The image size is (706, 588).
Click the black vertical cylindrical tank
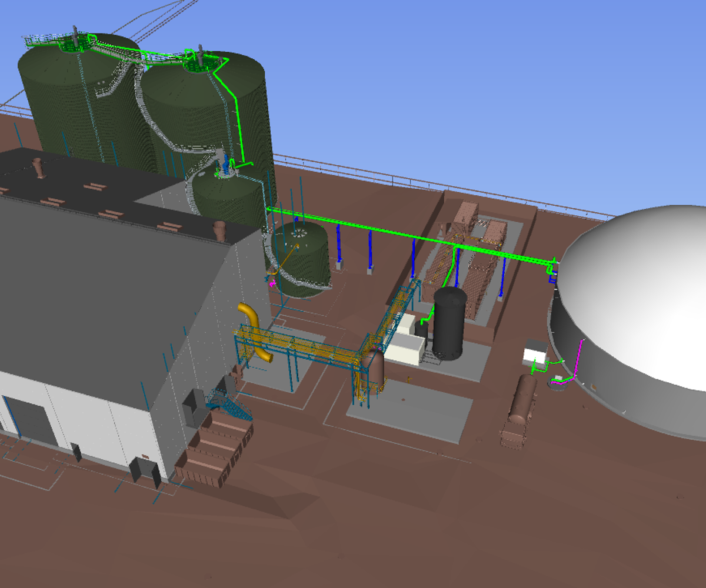(x=449, y=323)
